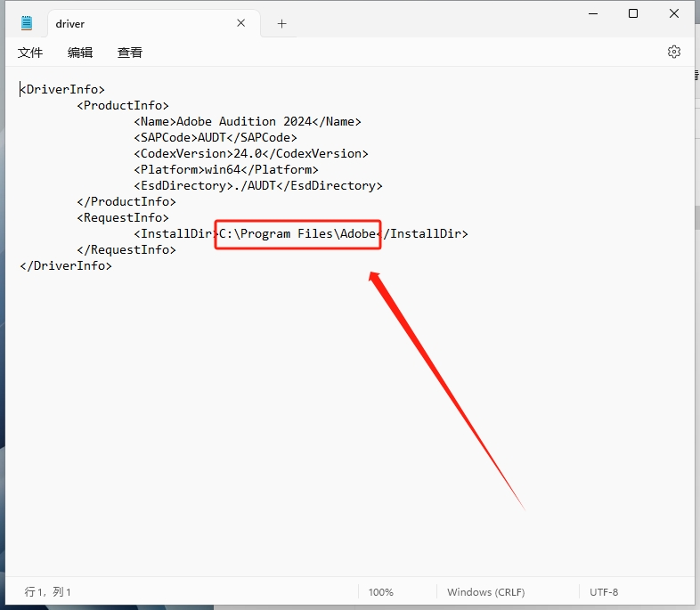Click Windows (CRLF) line ending indicator
700x610 pixels.
point(486,592)
